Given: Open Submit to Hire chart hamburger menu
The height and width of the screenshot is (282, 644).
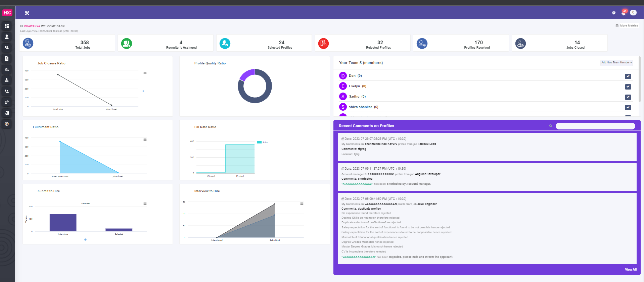Looking at the screenshot, I should click(145, 204).
